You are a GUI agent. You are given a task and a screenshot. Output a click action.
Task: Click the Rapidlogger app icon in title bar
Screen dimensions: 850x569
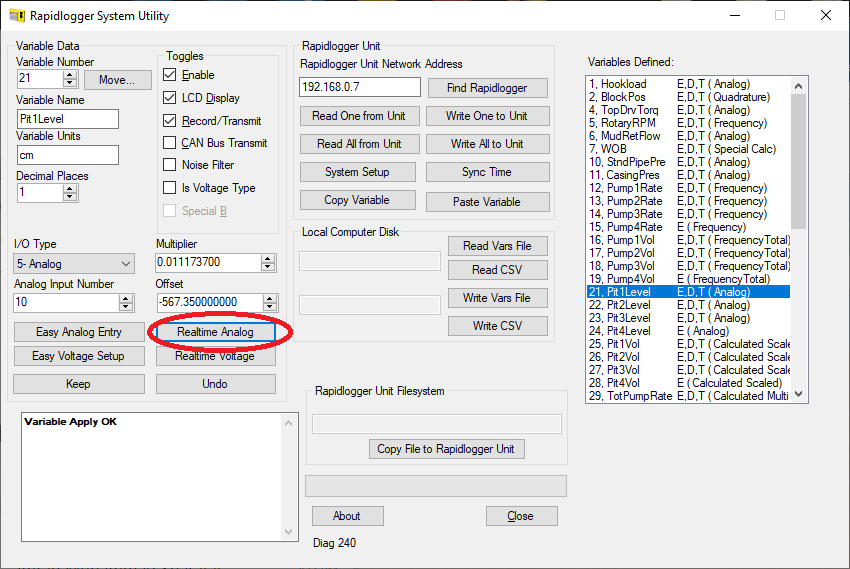(x=17, y=16)
